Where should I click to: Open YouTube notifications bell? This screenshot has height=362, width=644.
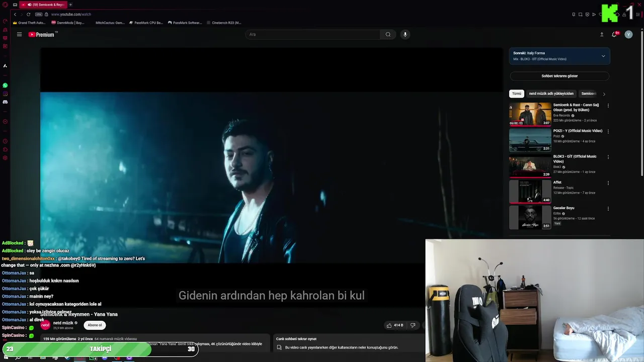(x=614, y=34)
